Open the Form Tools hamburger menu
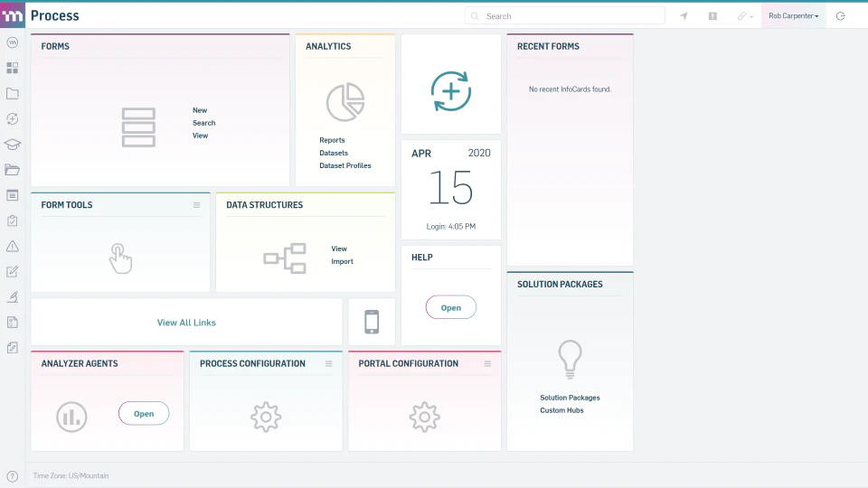This screenshot has height=488, width=868. (x=196, y=205)
